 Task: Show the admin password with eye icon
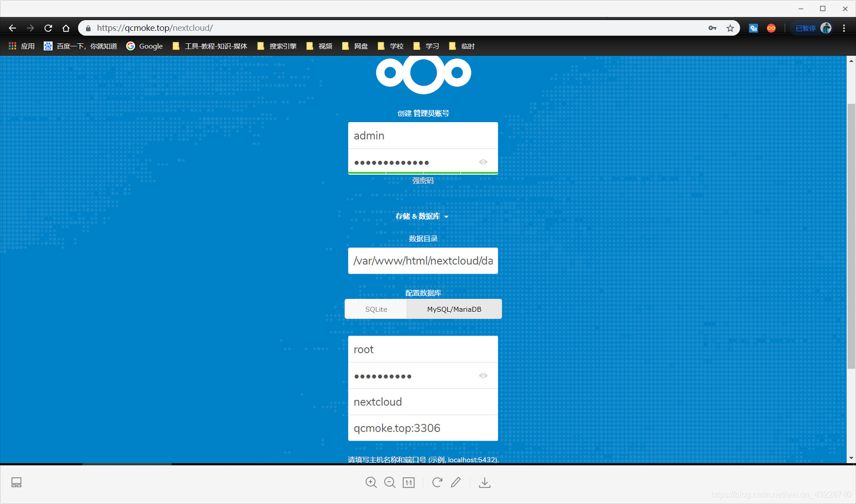tap(483, 162)
